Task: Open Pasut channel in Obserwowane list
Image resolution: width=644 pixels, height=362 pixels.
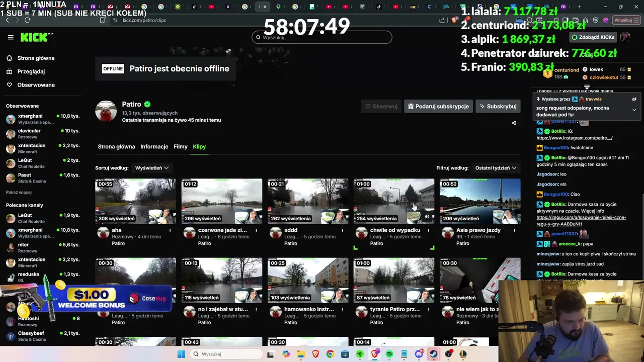Action: click(43, 178)
